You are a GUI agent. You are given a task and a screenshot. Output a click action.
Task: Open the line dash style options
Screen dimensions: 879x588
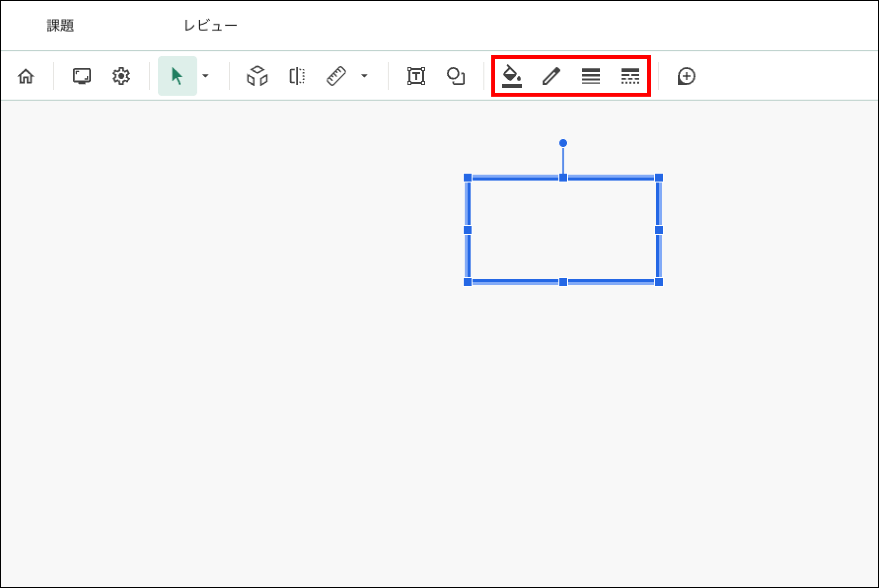[x=630, y=76]
